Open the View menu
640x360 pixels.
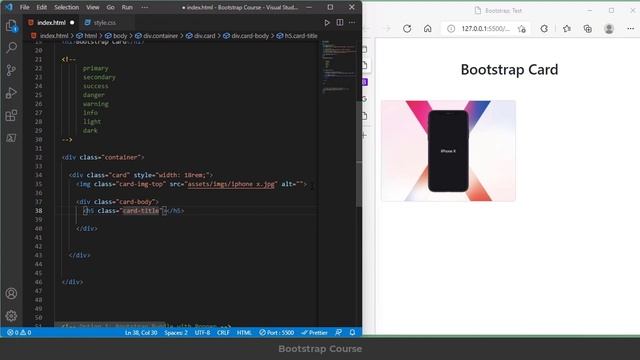point(93,7)
